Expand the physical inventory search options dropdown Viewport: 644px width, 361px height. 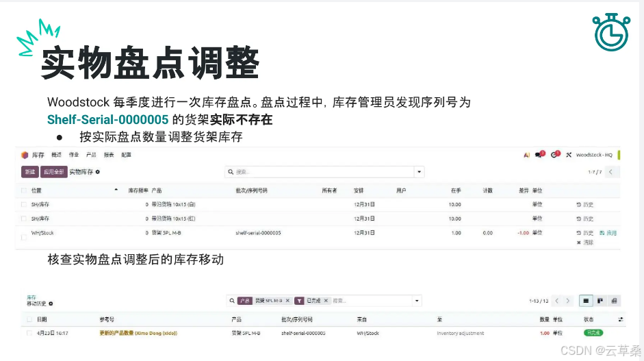pos(420,172)
